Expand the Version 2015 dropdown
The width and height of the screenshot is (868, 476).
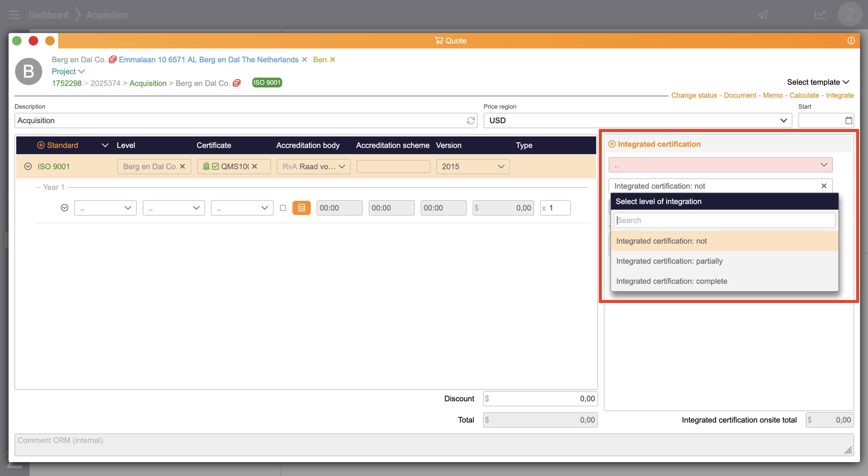point(473,166)
